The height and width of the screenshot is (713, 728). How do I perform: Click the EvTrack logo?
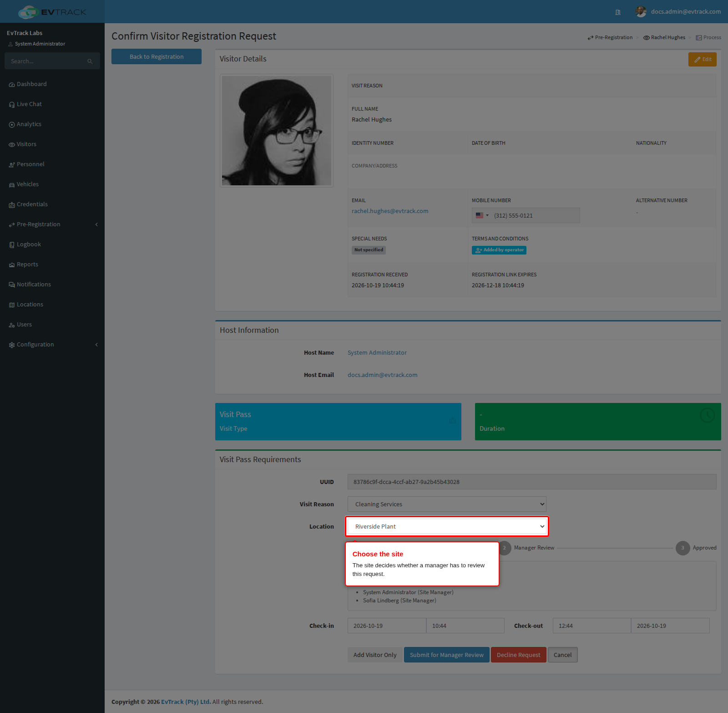pyautogui.click(x=52, y=12)
